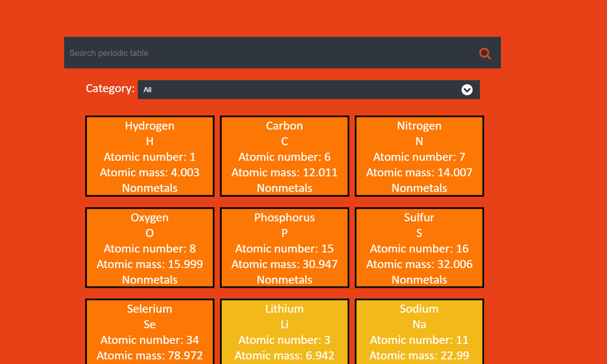Click 'Atomic number: 34' text

pos(150,340)
